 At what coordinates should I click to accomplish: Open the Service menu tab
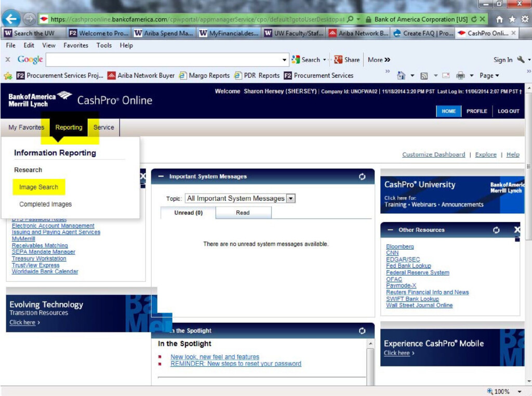(103, 128)
